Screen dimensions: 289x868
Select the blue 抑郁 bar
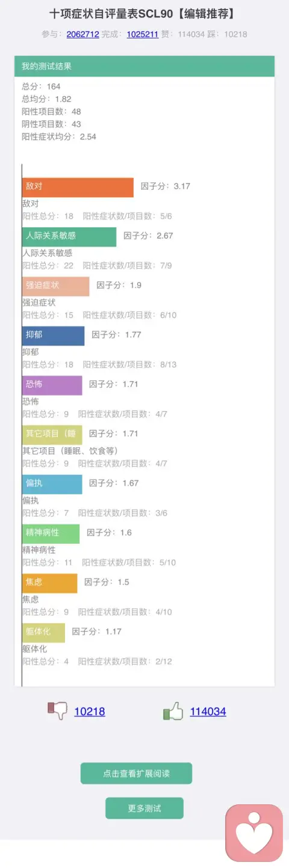pos(53,335)
